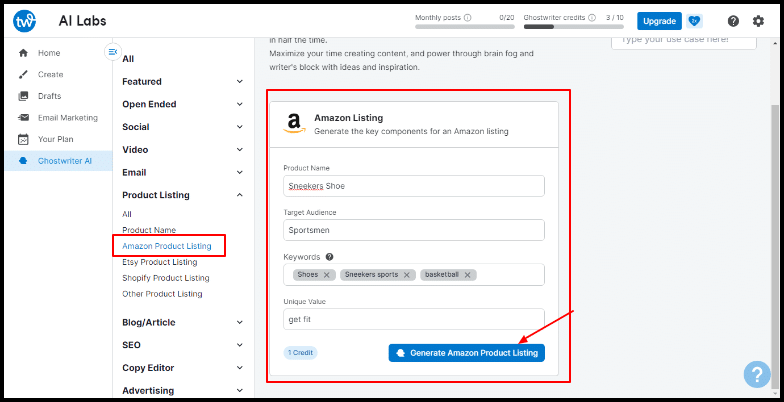Click the Keywords help tooltip icon
Screen dimensions: 784x402
click(x=329, y=257)
